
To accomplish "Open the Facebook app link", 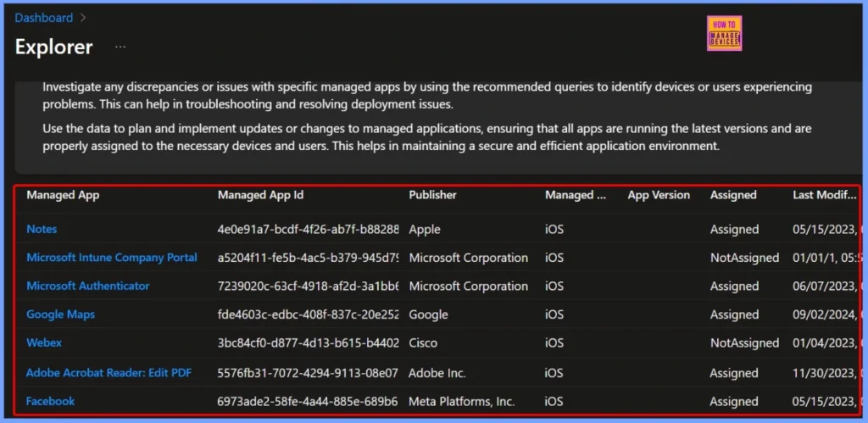I will 50,401.
